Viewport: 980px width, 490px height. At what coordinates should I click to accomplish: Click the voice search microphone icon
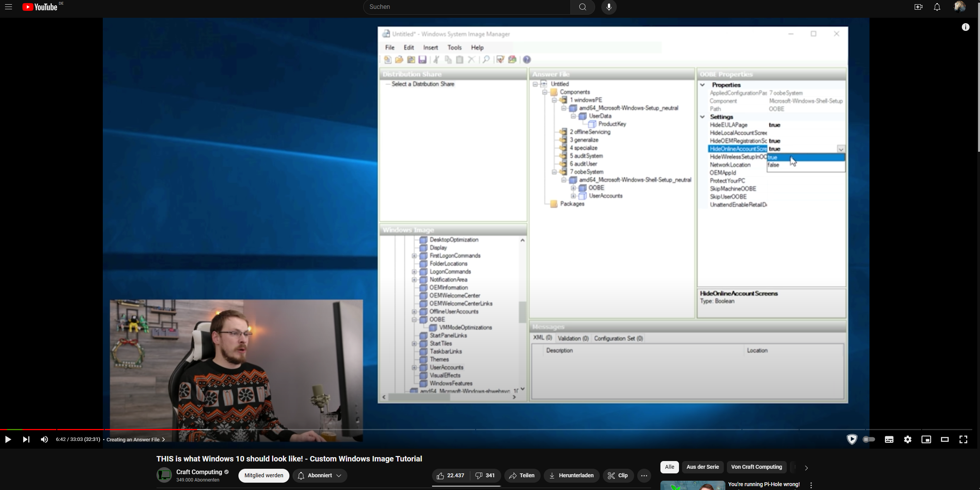(x=609, y=7)
